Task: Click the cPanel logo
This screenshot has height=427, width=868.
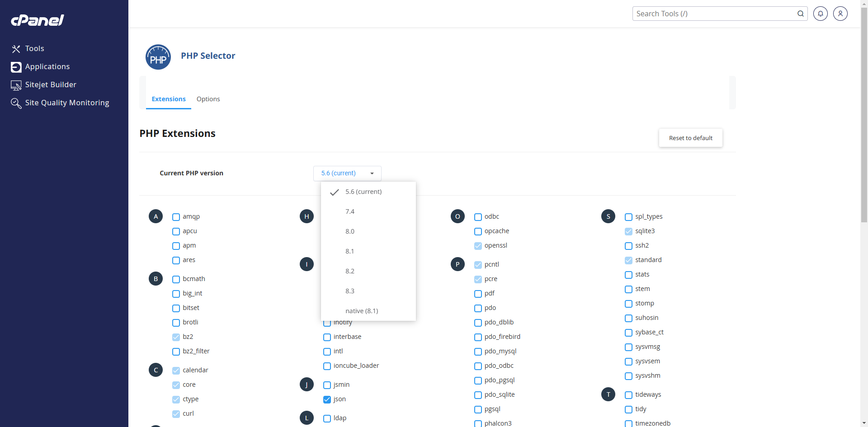Action: pos(38,20)
